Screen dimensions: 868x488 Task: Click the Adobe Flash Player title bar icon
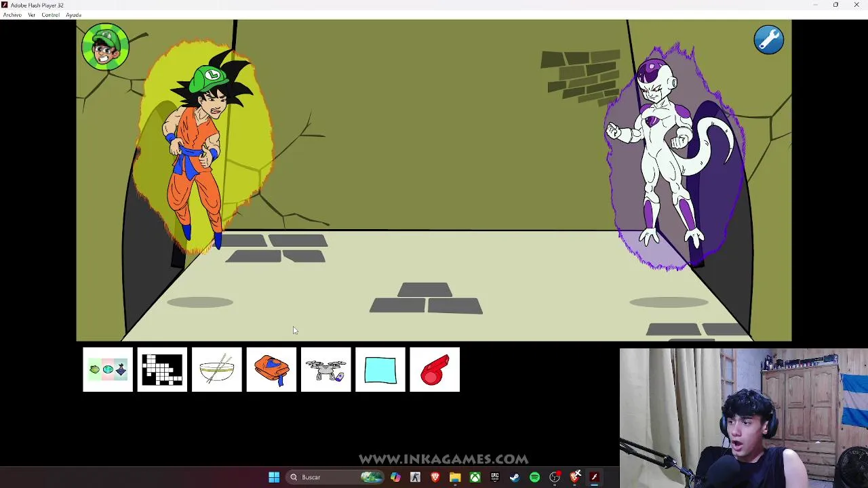pyautogui.click(x=5, y=5)
